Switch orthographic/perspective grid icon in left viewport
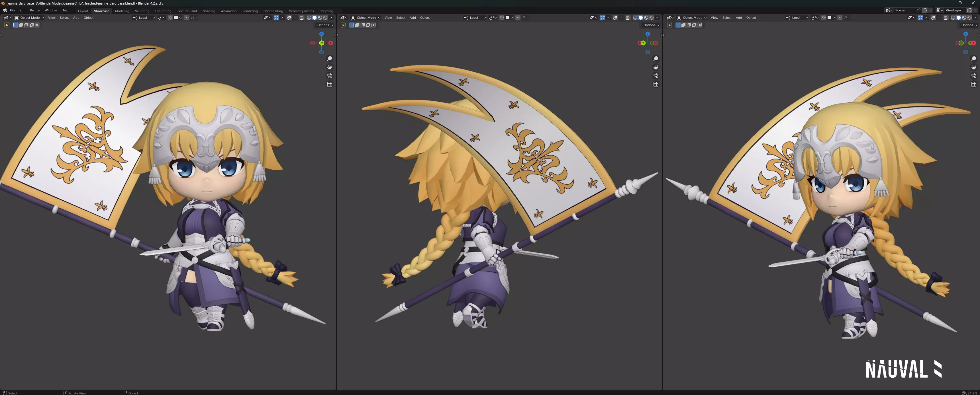The image size is (980, 395). click(x=329, y=84)
